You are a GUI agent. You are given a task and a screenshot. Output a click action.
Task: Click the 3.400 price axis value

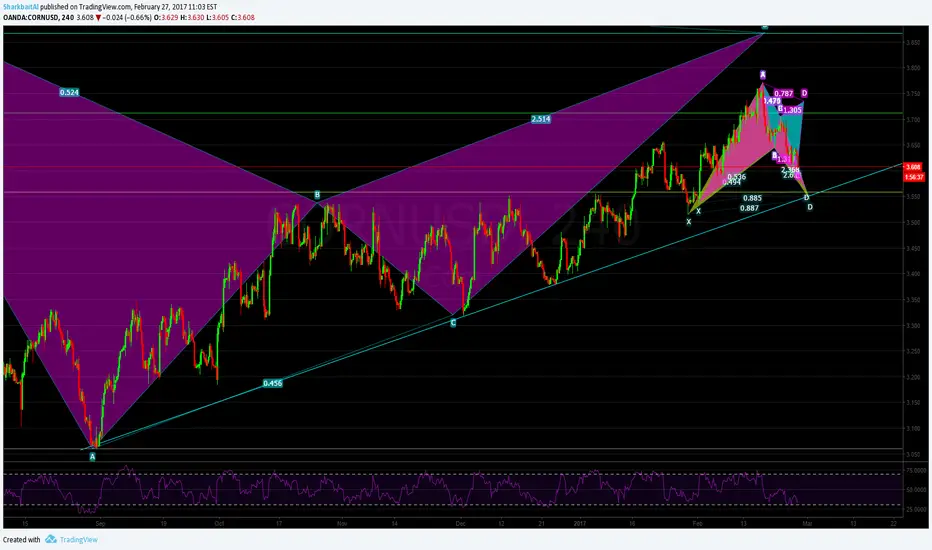[x=913, y=274]
